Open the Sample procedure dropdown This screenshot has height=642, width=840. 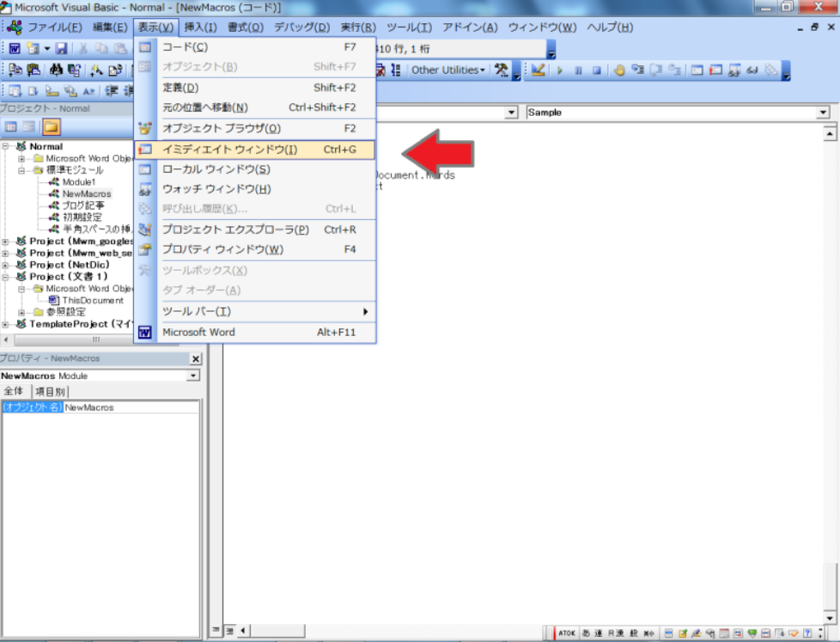[823, 113]
